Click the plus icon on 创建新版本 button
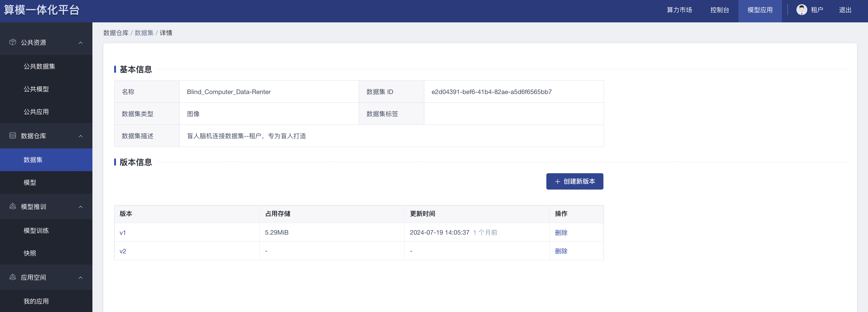The height and width of the screenshot is (312, 868). click(557, 181)
